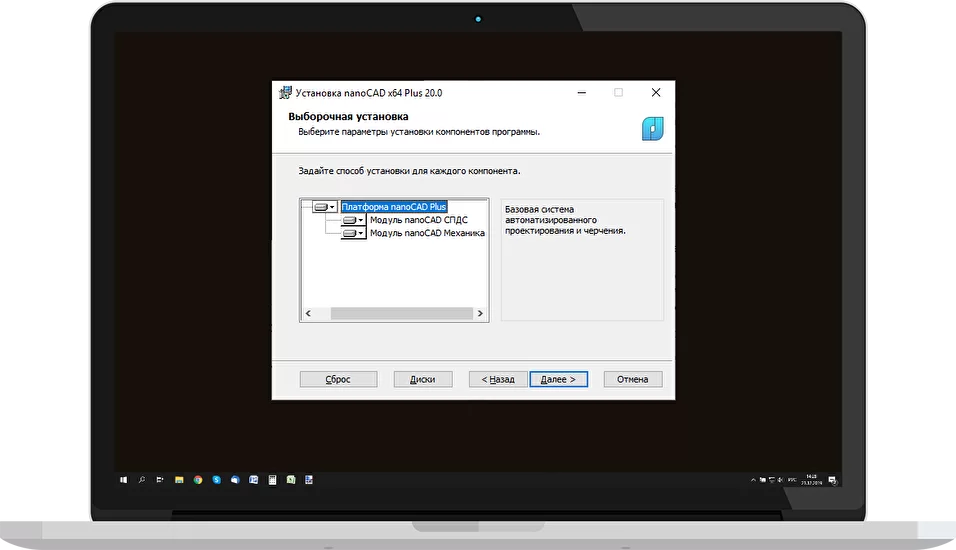This screenshot has width=956, height=550.
Task: Click the Сброс button
Action: 338,379
